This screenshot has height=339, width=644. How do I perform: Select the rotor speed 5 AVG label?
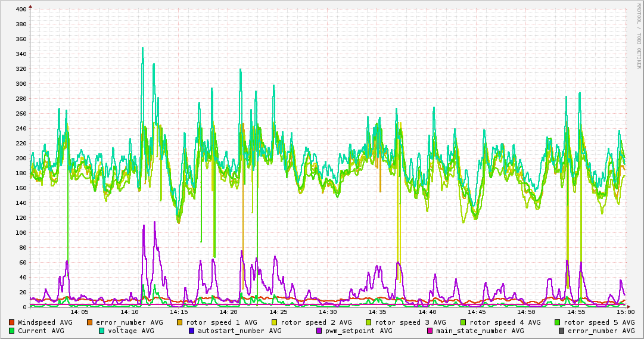(x=599, y=322)
